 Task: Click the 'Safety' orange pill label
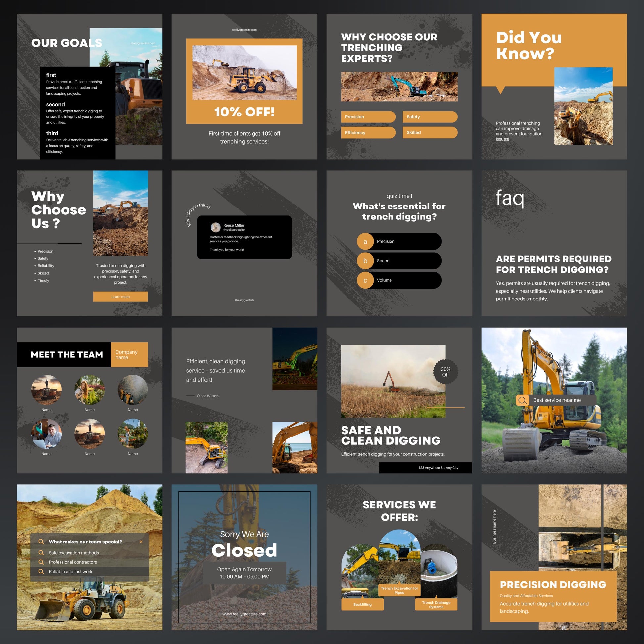(430, 117)
